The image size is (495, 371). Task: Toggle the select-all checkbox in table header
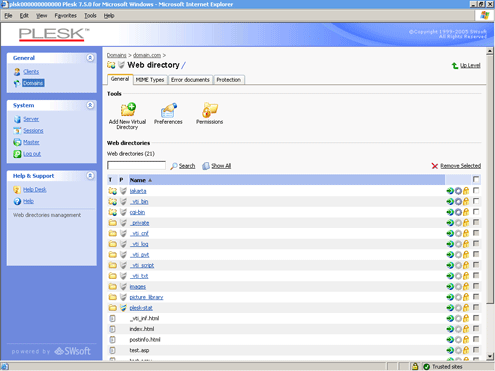(476, 180)
